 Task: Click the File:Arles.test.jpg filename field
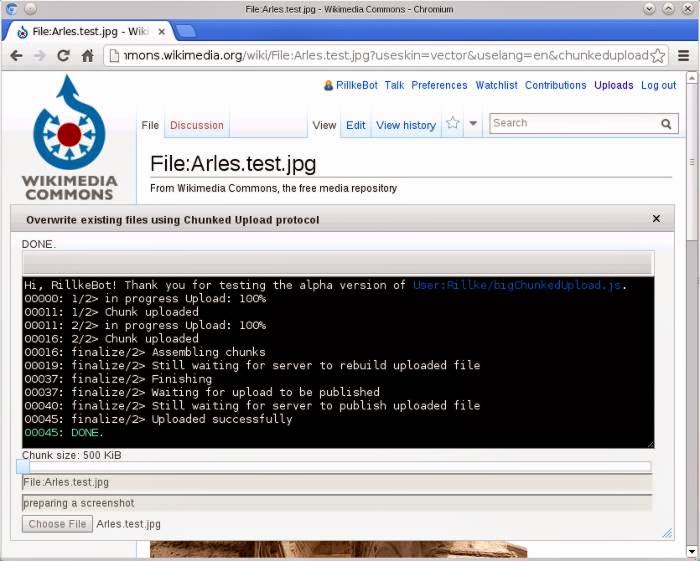click(x=337, y=482)
